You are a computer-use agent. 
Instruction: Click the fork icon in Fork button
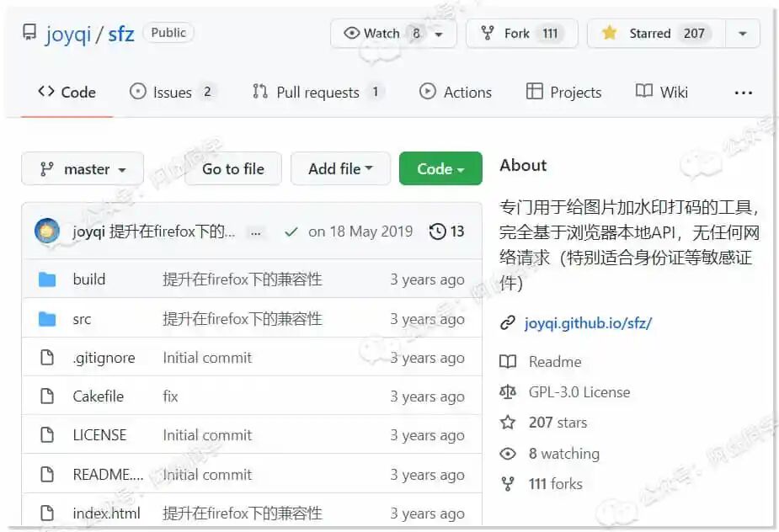click(488, 34)
